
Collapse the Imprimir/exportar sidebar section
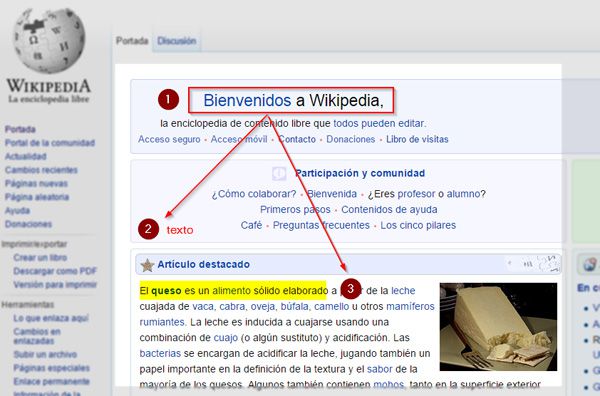tap(34, 244)
